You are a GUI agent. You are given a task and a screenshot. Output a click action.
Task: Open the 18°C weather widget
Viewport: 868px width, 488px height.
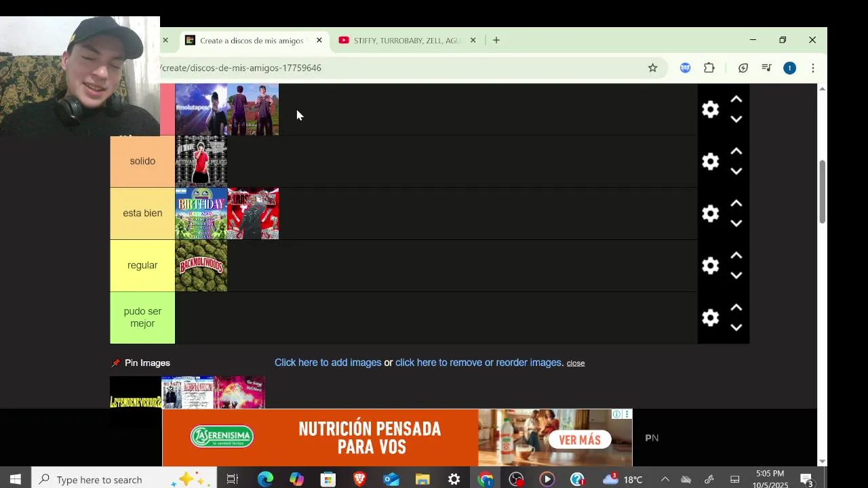(623, 479)
